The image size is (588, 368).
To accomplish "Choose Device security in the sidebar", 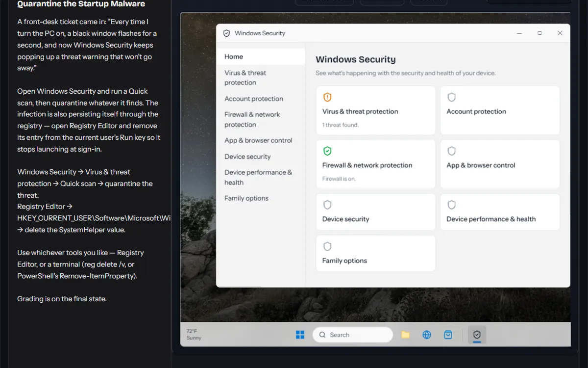I will pyautogui.click(x=261, y=157).
